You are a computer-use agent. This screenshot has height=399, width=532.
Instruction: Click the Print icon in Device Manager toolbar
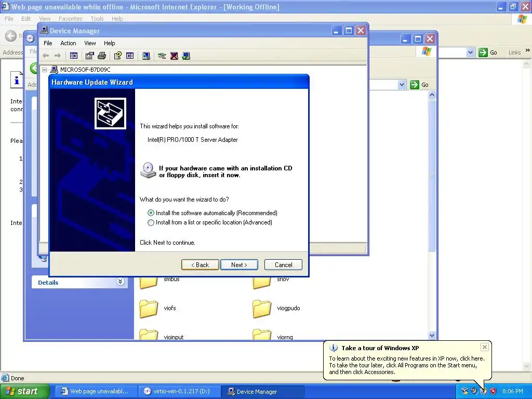point(102,56)
